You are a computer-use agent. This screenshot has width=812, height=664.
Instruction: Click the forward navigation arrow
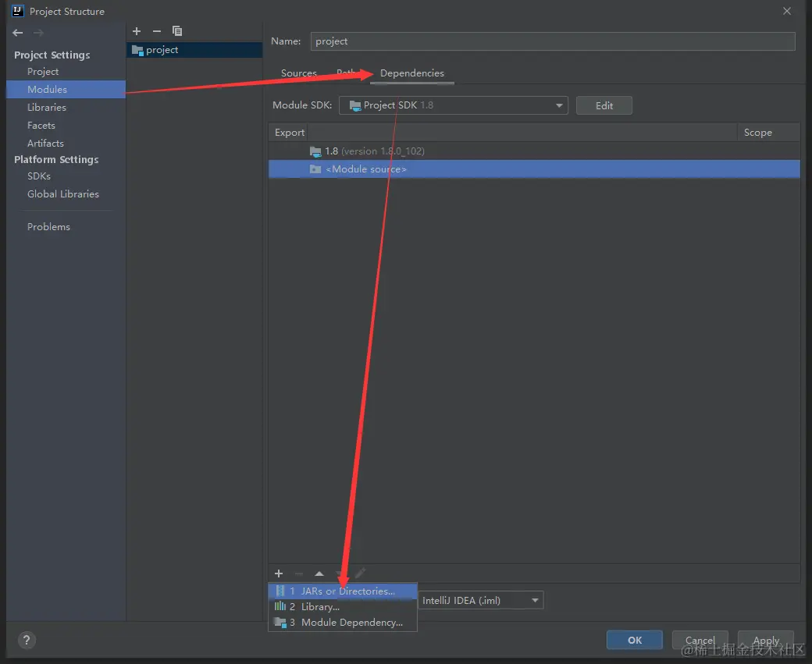click(x=37, y=33)
